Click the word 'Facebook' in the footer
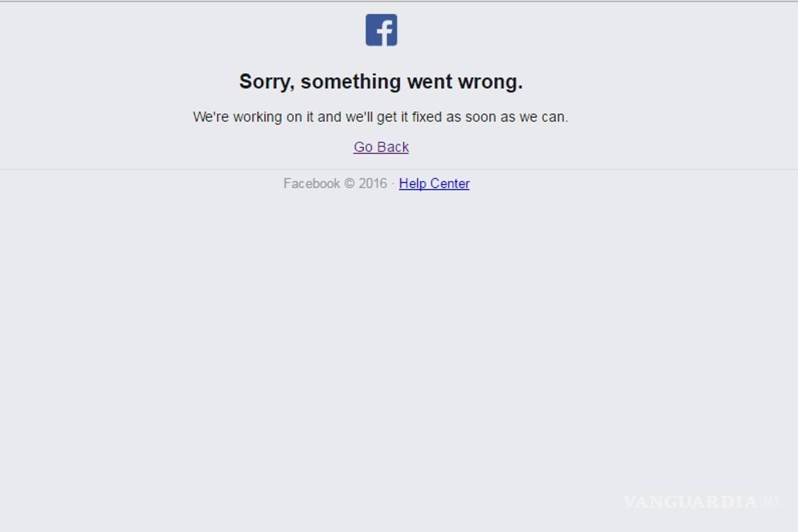The width and height of the screenshot is (798, 532). pos(312,184)
